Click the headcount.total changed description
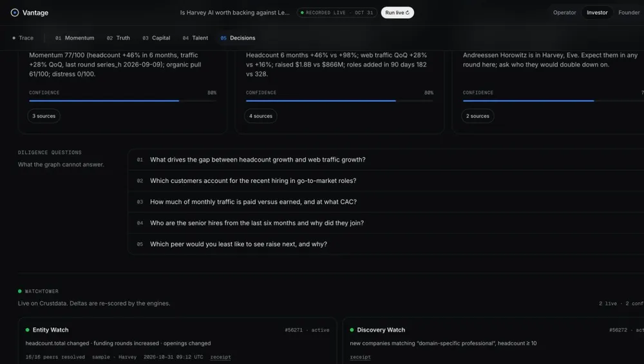This screenshot has width=644, height=364. [x=118, y=343]
